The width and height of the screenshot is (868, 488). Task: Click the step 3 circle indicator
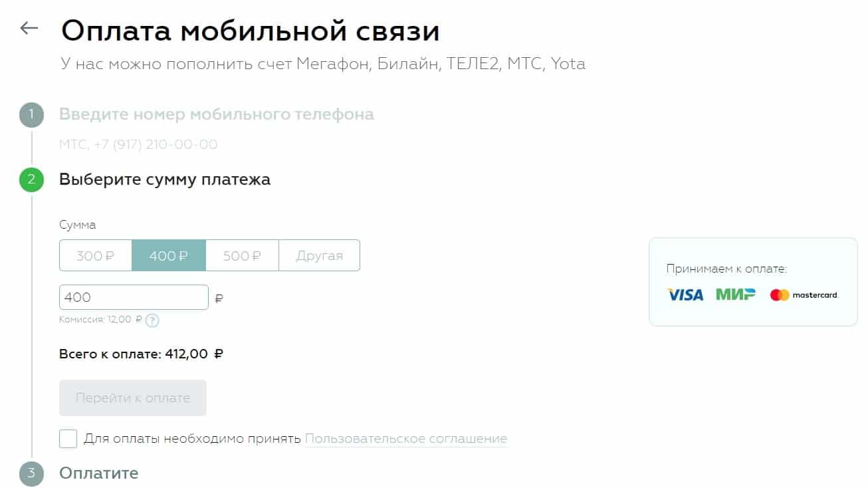coord(31,474)
